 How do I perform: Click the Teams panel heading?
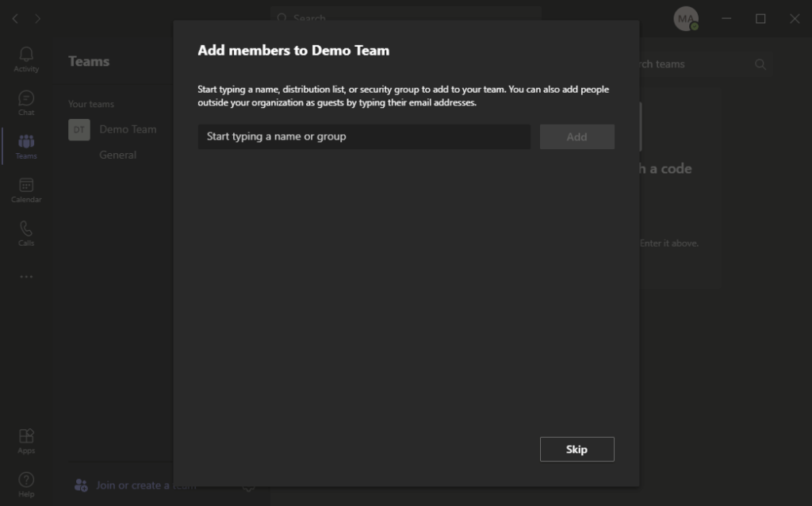click(89, 61)
